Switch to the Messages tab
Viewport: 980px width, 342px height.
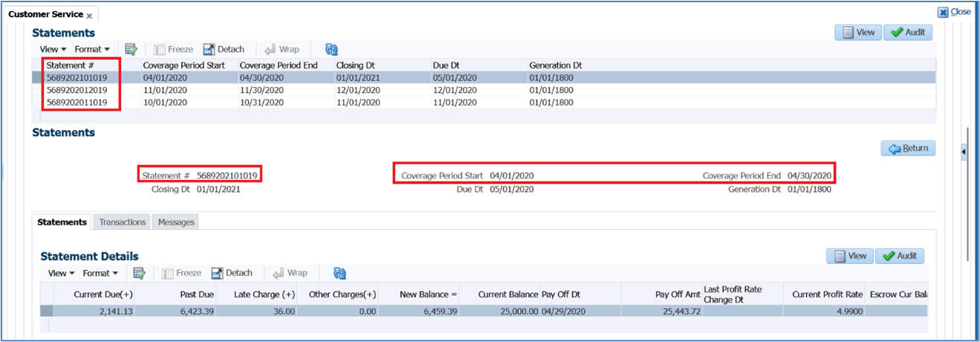click(x=176, y=222)
